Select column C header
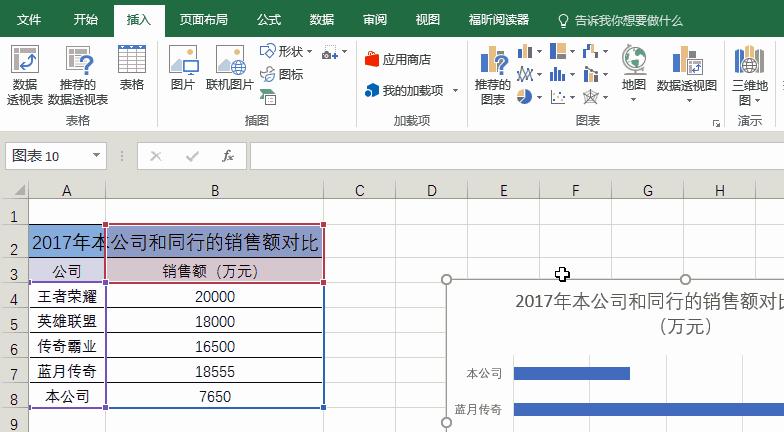The image size is (784, 432). pyautogui.click(x=360, y=190)
